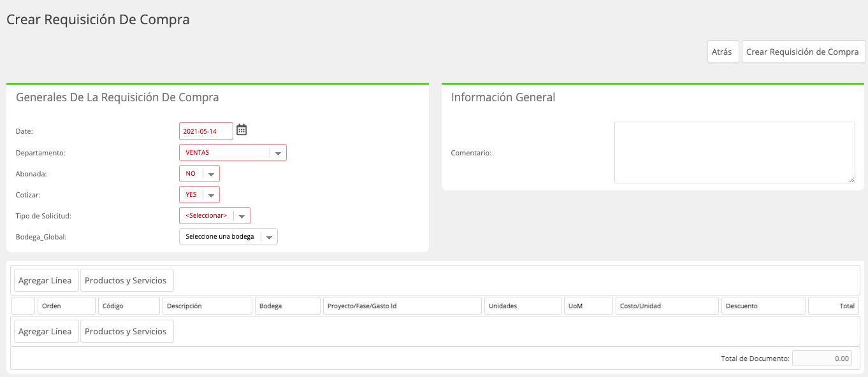Screen dimensions: 868x377
Task: Click the Descripción column header
Action: pos(208,306)
